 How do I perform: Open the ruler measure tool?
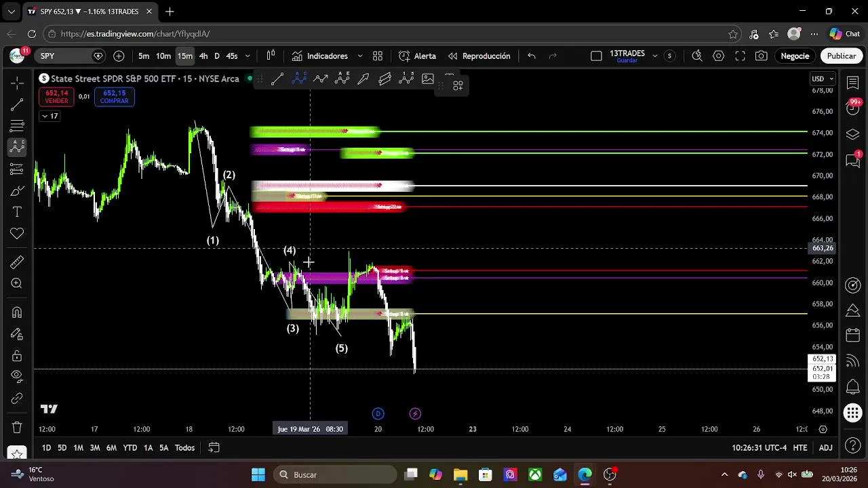[x=17, y=262]
